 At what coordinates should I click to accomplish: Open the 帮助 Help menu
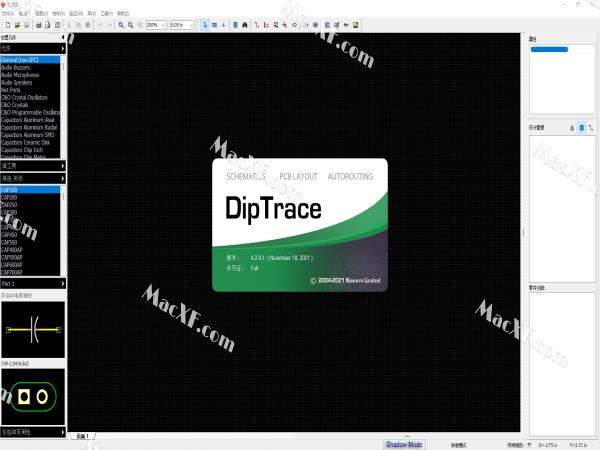pos(123,13)
